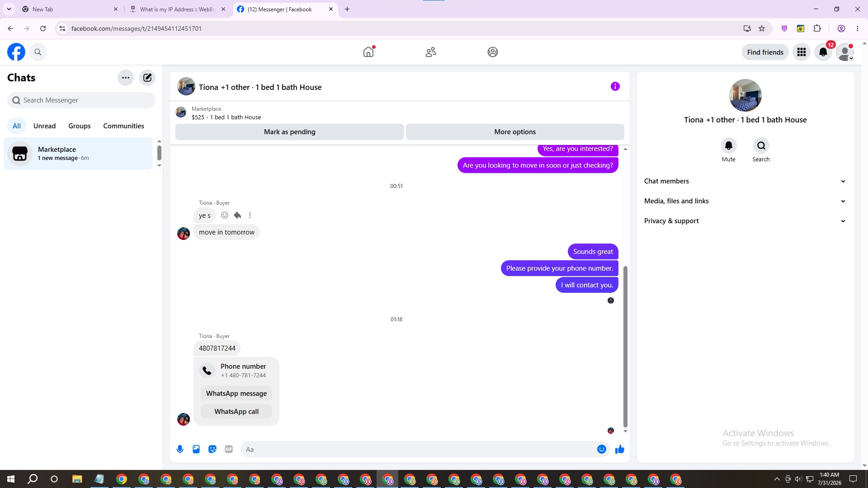Open the emoji picker in message box
The image size is (868, 488).
pyautogui.click(x=602, y=449)
